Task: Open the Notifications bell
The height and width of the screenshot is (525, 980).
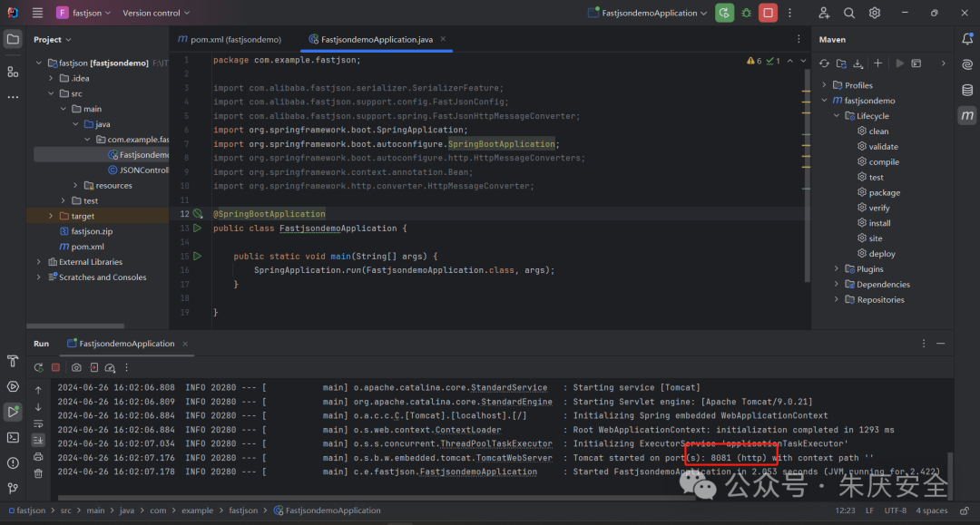Action: tap(967, 39)
